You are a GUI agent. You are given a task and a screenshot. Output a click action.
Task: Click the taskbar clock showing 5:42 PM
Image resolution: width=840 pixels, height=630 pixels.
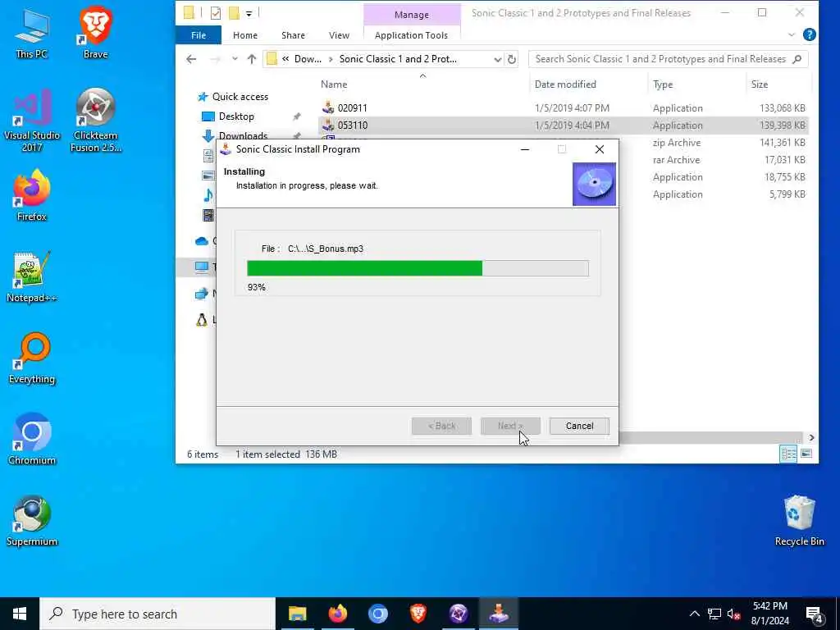pos(769,614)
